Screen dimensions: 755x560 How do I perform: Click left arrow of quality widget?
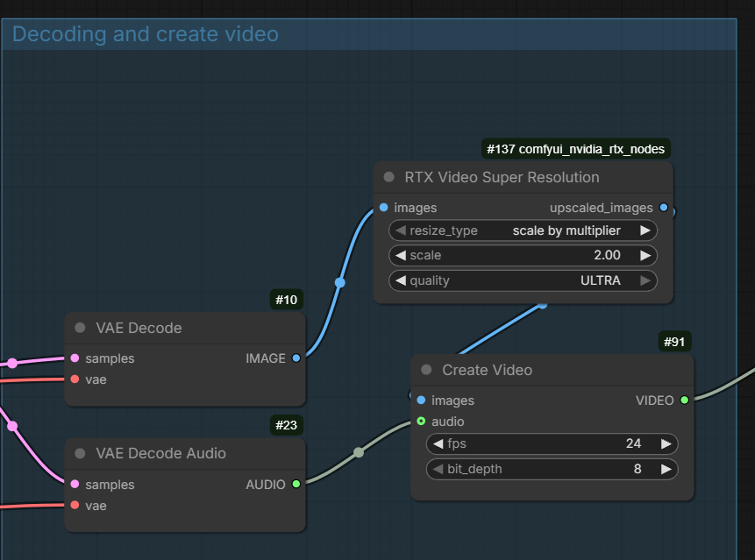[401, 280]
